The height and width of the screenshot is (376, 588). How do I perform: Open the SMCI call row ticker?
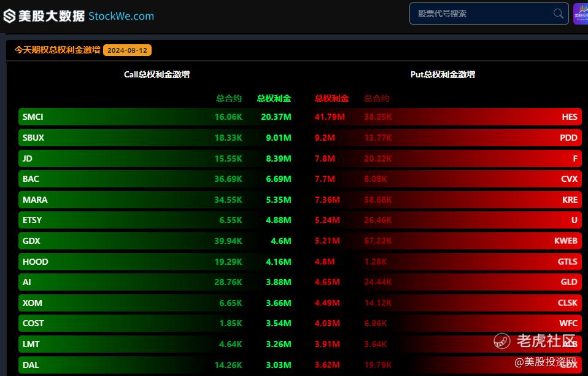(33, 117)
